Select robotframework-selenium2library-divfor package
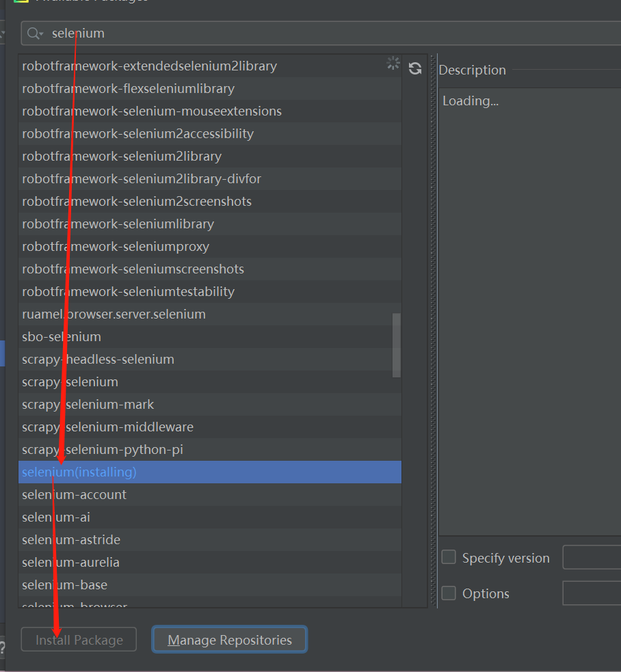This screenshot has width=621, height=672. point(210,178)
